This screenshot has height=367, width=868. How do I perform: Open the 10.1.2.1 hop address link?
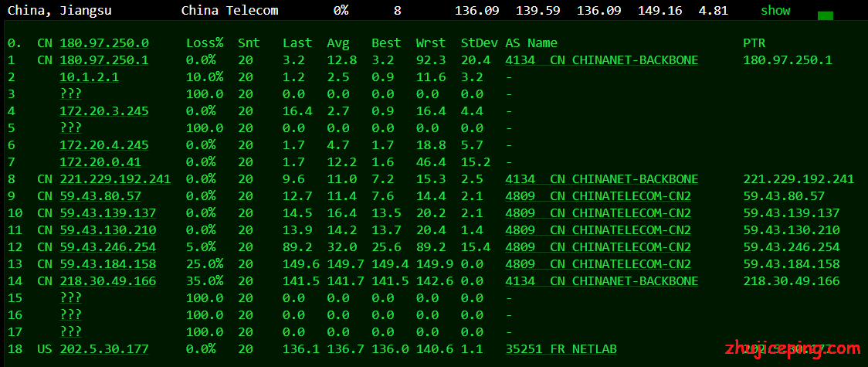(x=89, y=77)
